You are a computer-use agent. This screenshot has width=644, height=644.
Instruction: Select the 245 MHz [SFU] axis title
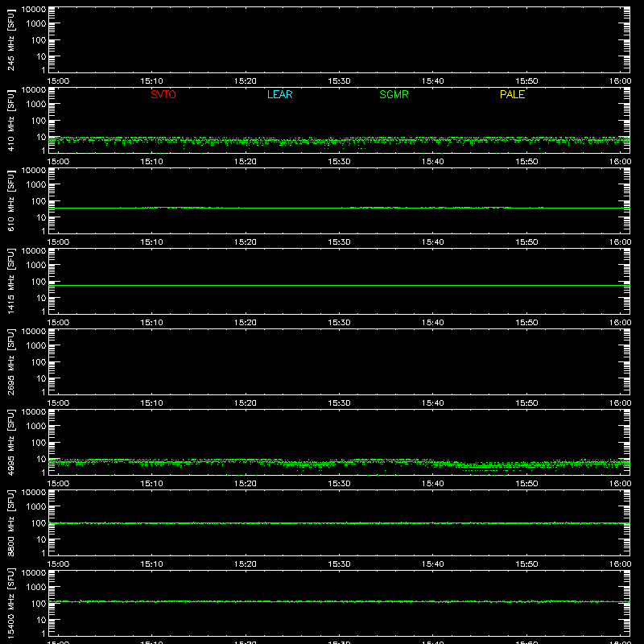pyautogui.click(x=10, y=39)
